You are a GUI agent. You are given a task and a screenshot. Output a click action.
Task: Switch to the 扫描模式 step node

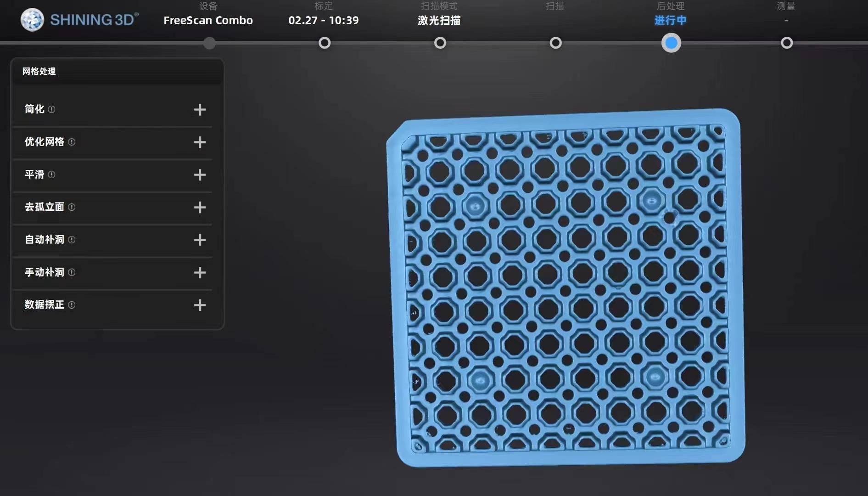[x=440, y=43]
